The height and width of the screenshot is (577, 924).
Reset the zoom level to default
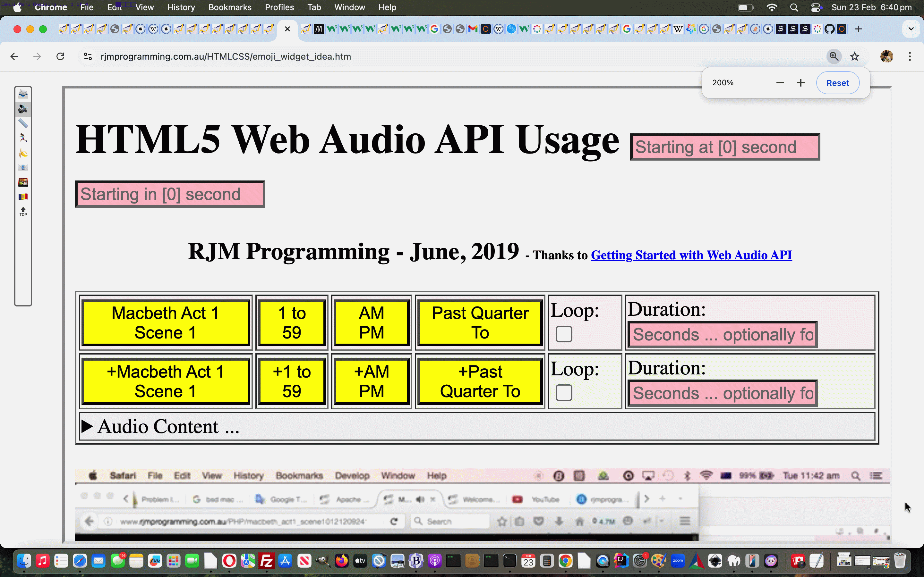(x=837, y=82)
